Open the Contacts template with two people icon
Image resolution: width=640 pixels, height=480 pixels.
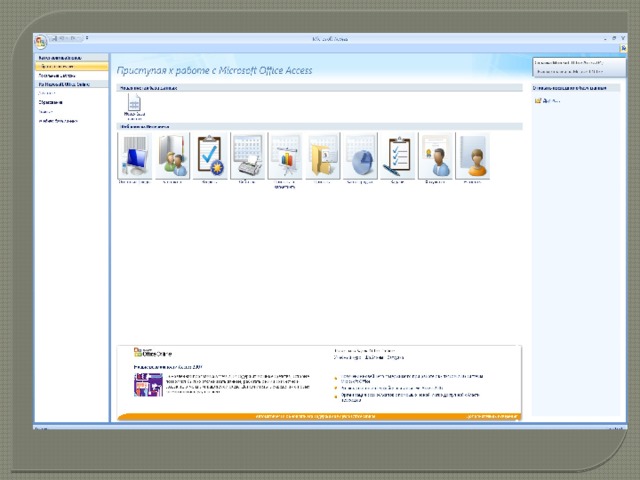(172, 156)
